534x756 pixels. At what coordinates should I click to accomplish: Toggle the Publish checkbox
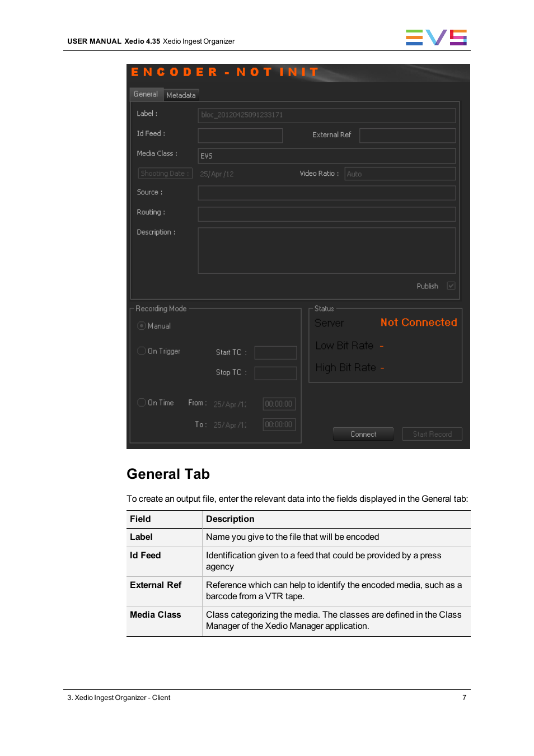click(x=451, y=286)
